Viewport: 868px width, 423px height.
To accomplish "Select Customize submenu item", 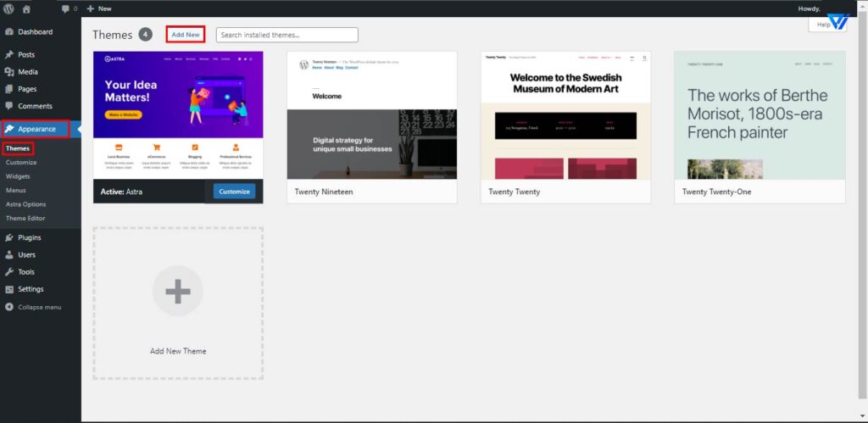I will [21, 163].
